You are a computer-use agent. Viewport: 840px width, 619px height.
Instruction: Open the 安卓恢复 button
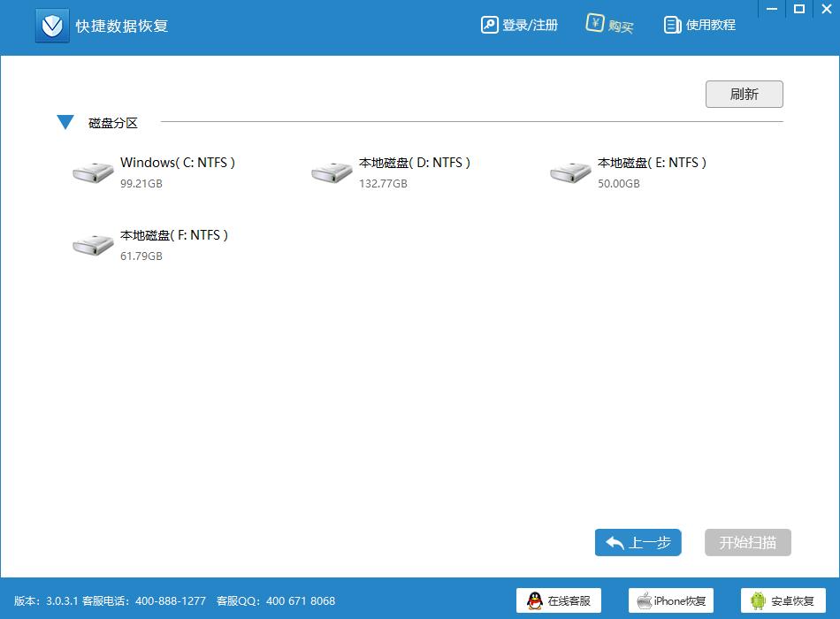(783, 600)
